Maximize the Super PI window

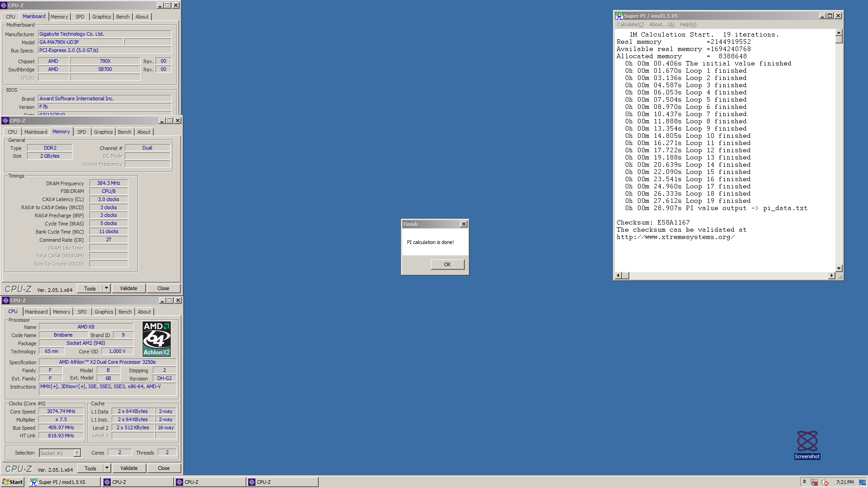click(x=830, y=16)
